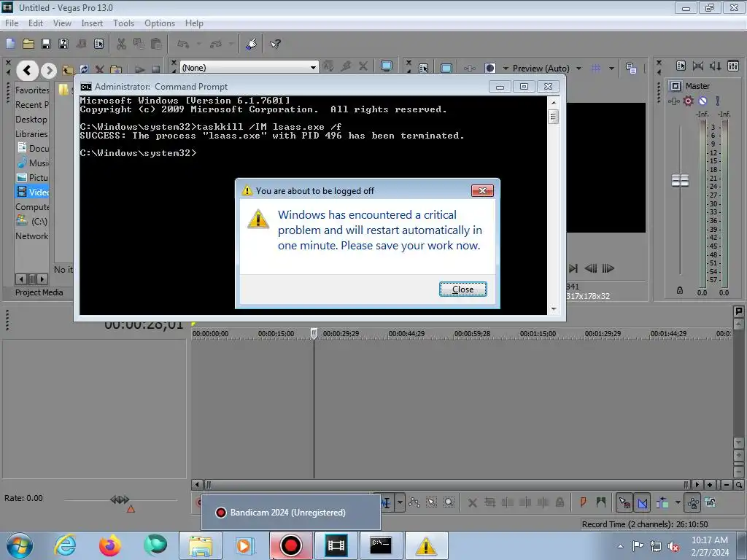Click the Insert Marker icon

click(x=584, y=502)
